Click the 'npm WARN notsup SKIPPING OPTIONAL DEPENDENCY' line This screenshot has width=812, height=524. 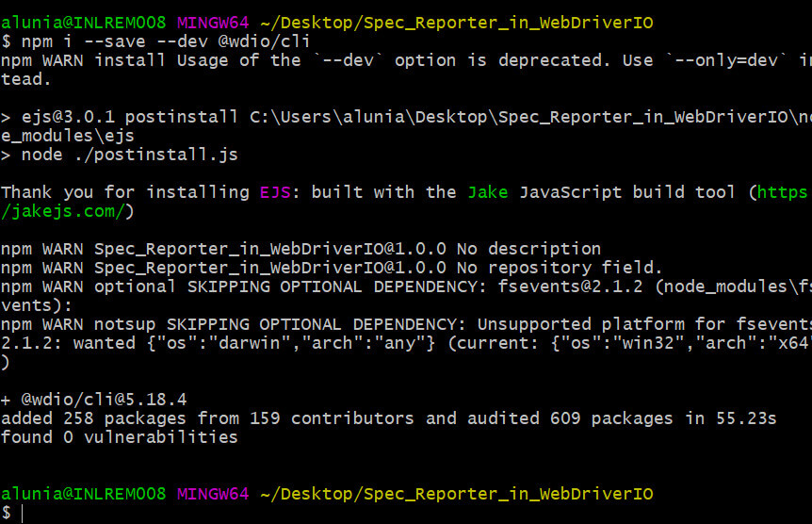(x=407, y=324)
